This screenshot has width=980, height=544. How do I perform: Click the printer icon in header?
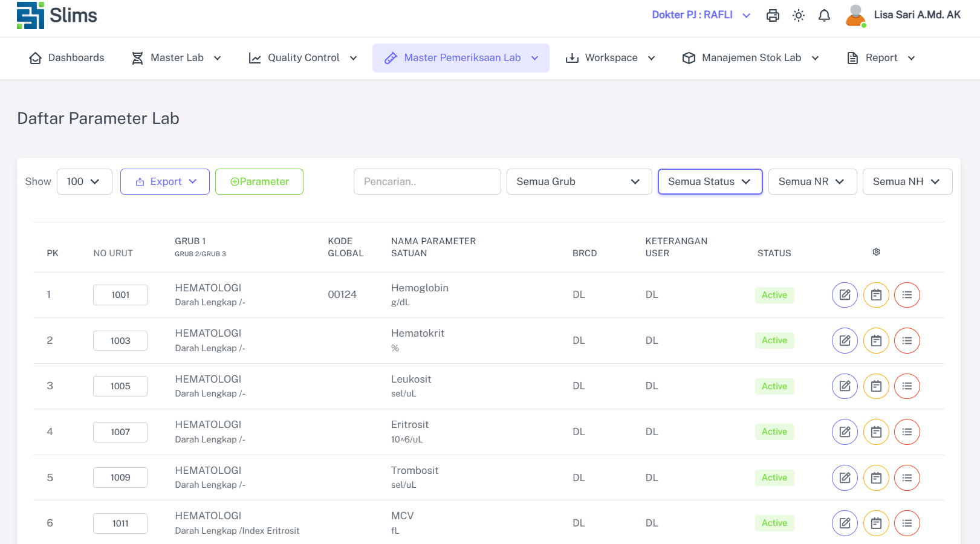point(773,16)
